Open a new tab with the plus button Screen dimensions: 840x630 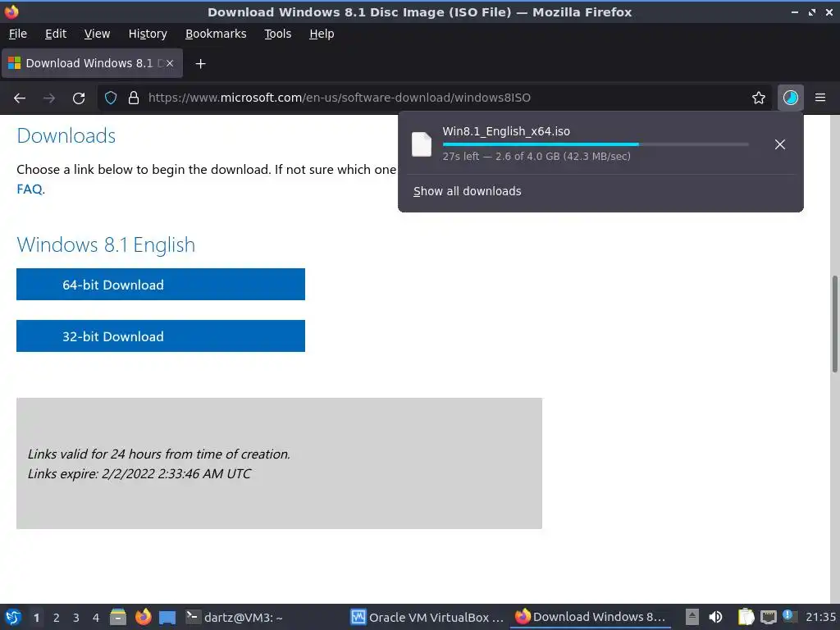coord(200,64)
